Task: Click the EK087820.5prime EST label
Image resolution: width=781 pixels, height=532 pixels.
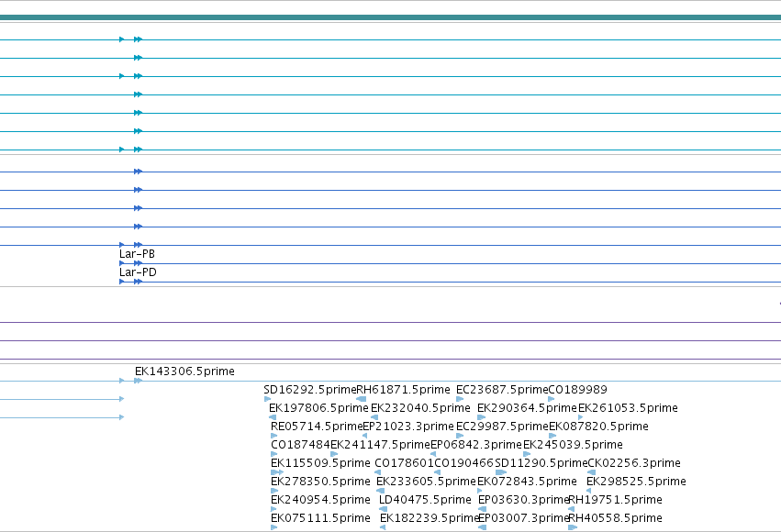Action: (598, 427)
